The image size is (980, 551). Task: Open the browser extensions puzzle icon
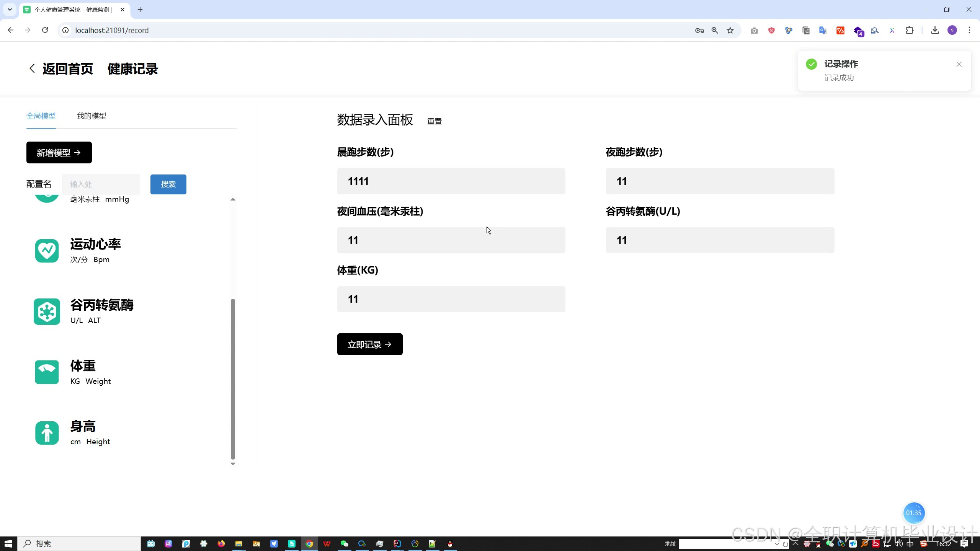(x=910, y=30)
